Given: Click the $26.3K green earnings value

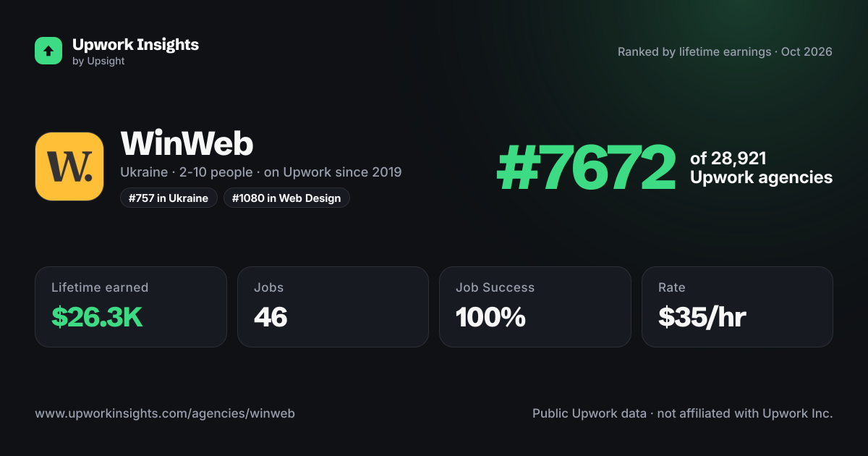Looking at the screenshot, I should pyautogui.click(x=97, y=317).
